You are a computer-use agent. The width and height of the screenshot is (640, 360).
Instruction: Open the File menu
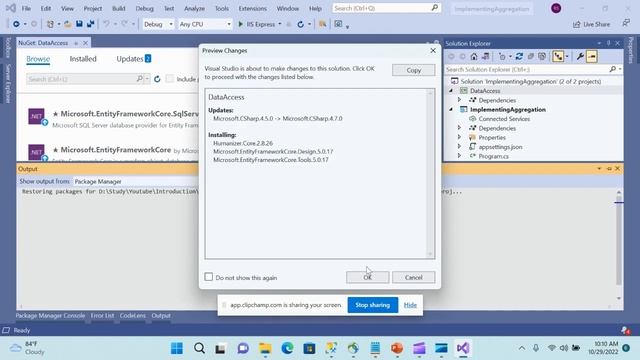[26, 8]
